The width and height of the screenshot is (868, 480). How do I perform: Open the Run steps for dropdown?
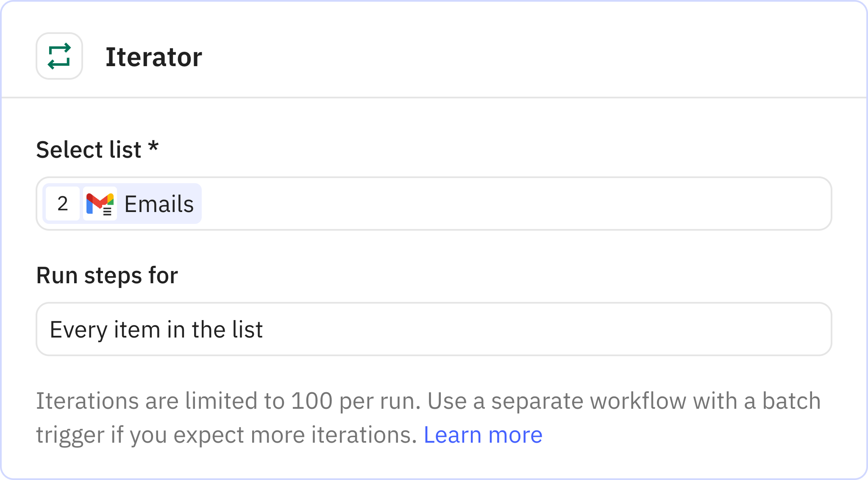point(433,329)
